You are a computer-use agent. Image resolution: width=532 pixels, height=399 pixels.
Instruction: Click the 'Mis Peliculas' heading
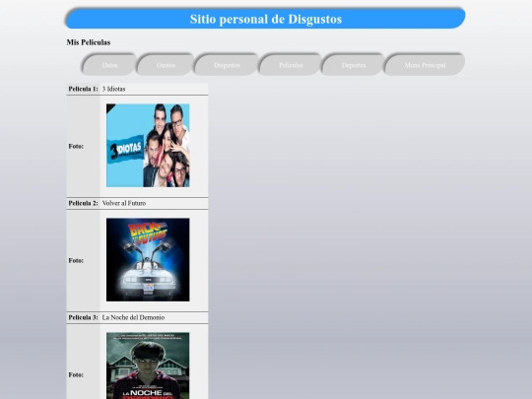coord(89,42)
